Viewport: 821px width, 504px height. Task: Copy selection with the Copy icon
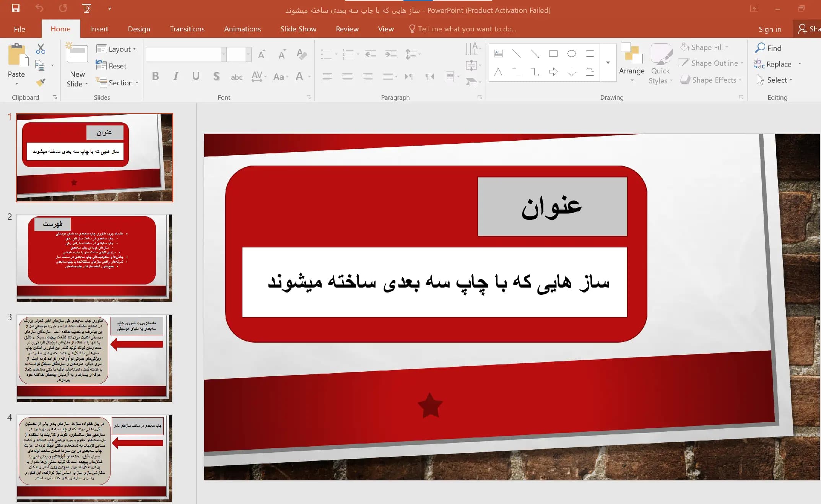40,66
